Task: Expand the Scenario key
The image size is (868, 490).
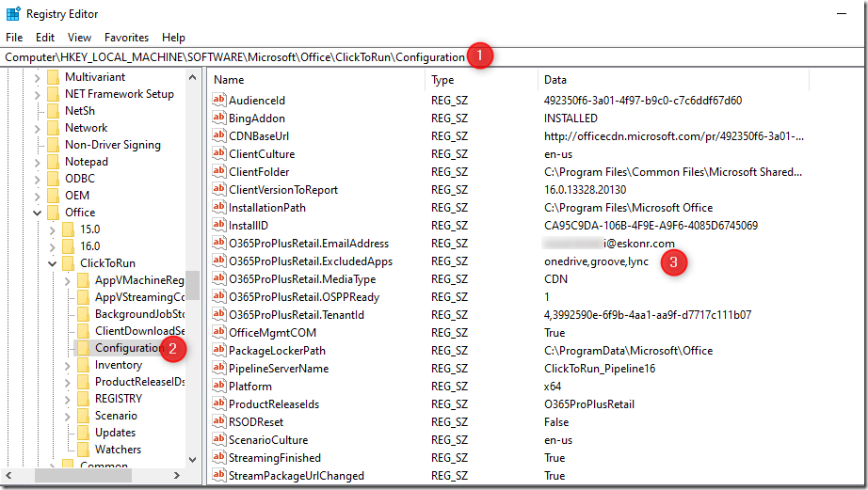Action: [x=67, y=416]
